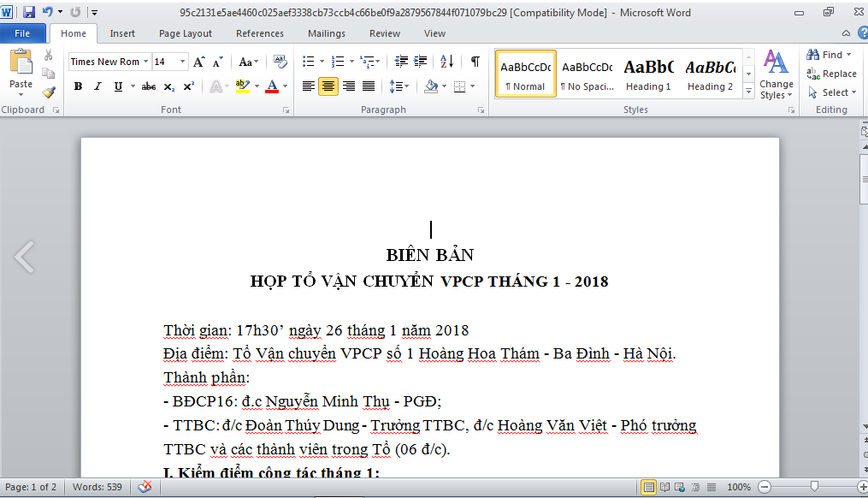Align text to the right
868x498 pixels.
[349, 86]
